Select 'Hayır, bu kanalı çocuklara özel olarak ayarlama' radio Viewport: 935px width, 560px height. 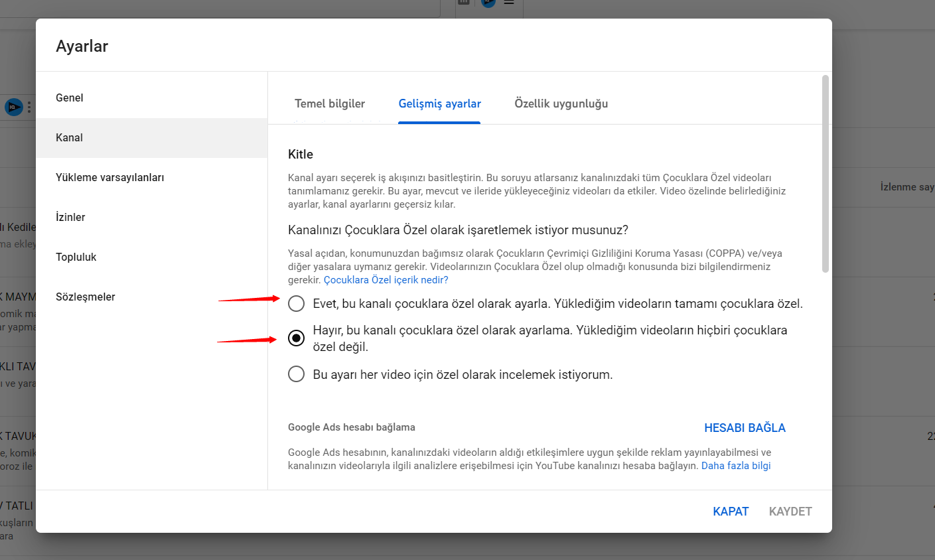pos(296,338)
